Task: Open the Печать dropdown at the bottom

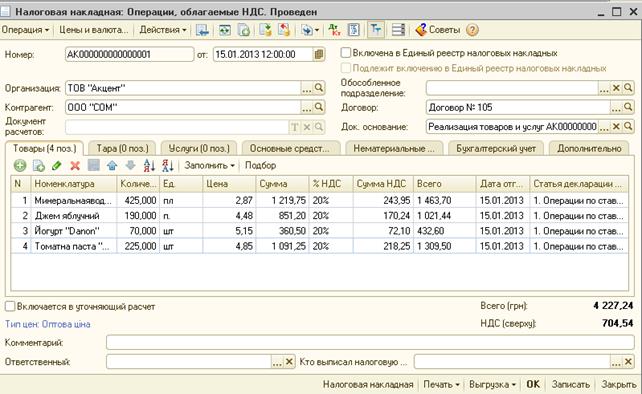Action: click(441, 385)
